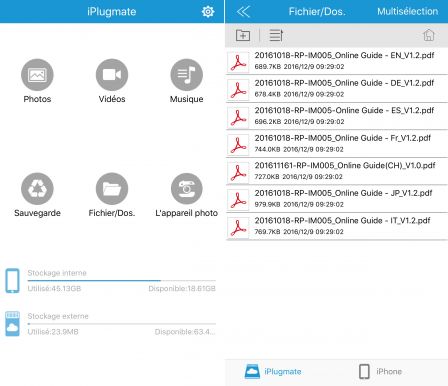Screen dimensions: 448x386
Task: Open file name Online Guide(CH)_V1.0.pdf
Action: click(345, 166)
